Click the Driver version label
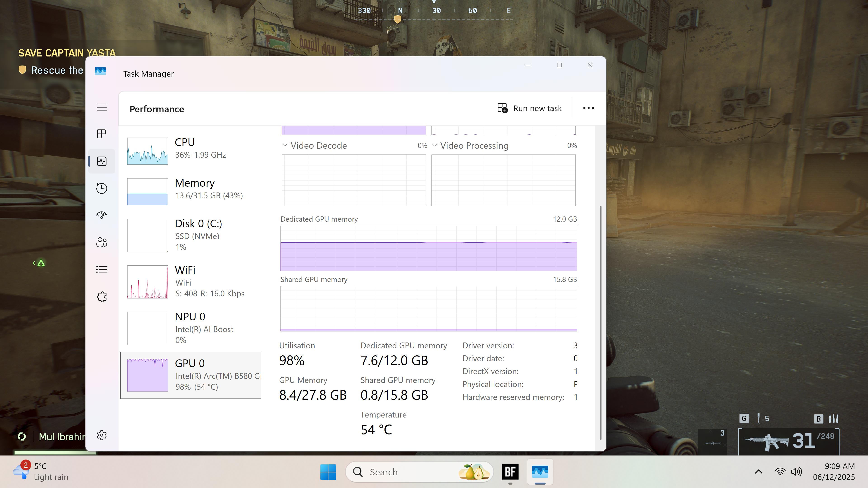 [x=488, y=345]
